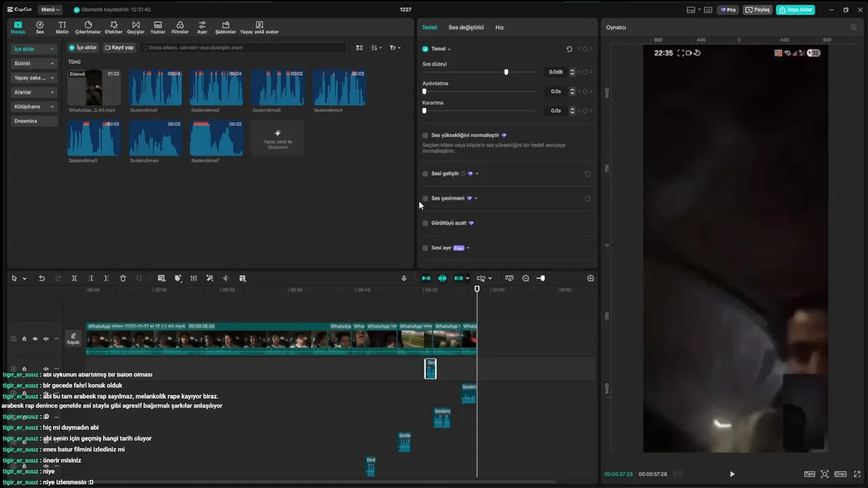Viewport: 868px width, 488px height.
Task: Zoom in the timeline with plus icon
Action: [591, 279]
